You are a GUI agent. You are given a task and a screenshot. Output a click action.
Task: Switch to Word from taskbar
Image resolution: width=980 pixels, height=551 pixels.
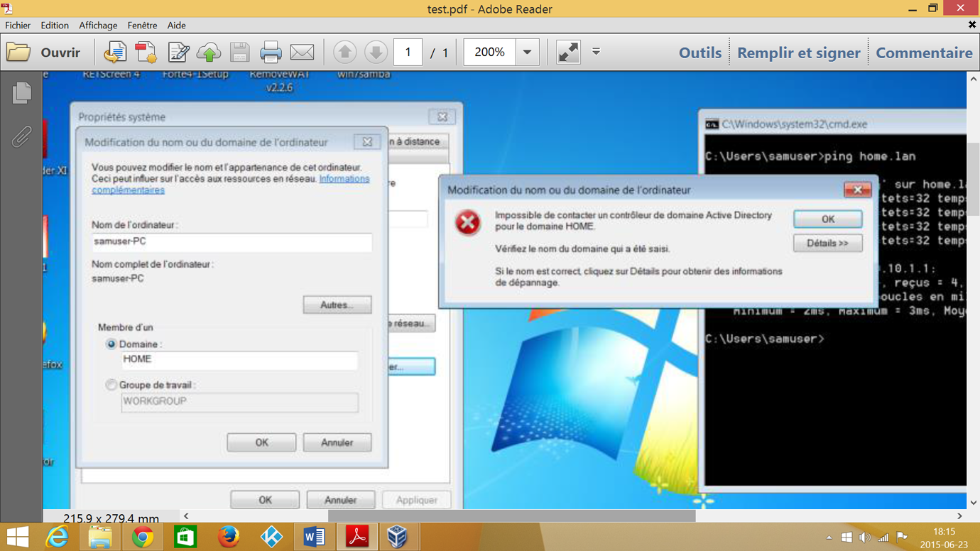314,537
